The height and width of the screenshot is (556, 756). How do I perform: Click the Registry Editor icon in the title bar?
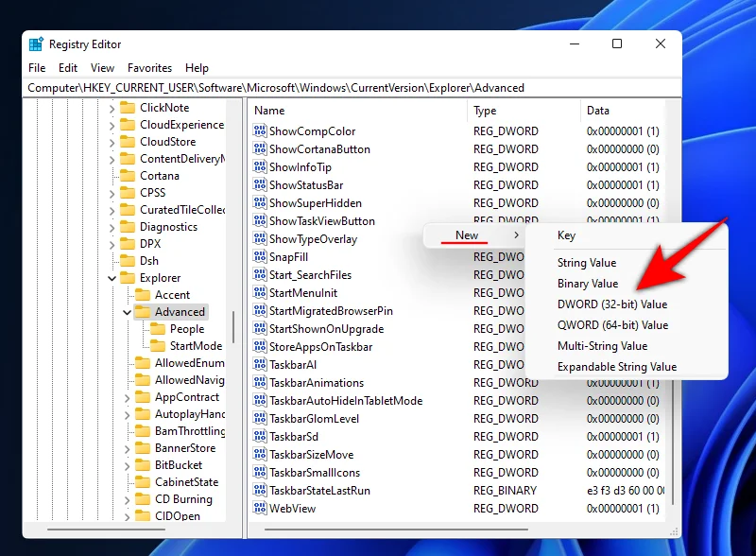point(36,43)
